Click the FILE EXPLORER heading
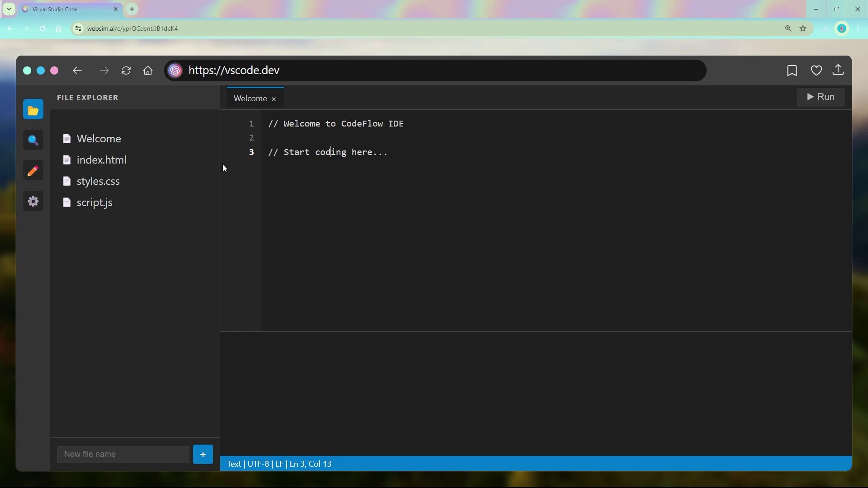 click(88, 98)
